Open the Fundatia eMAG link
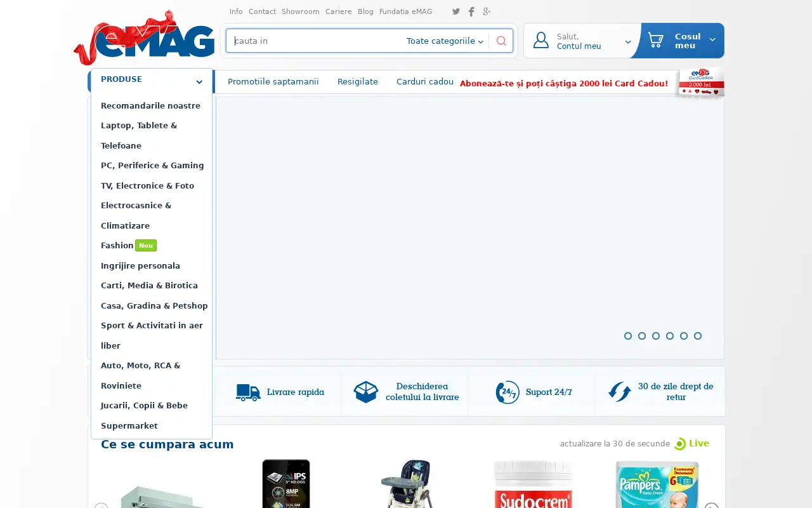Viewport: 812px width, 508px height. (406, 11)
